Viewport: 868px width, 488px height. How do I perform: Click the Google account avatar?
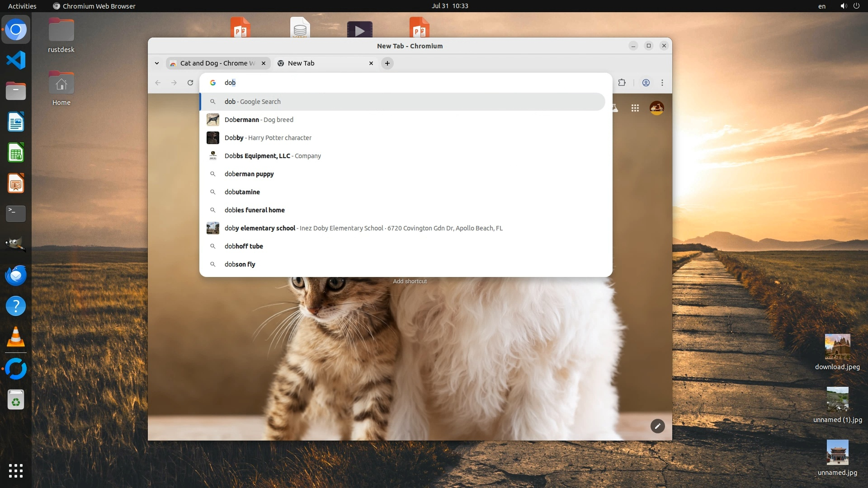click(656, 108)
